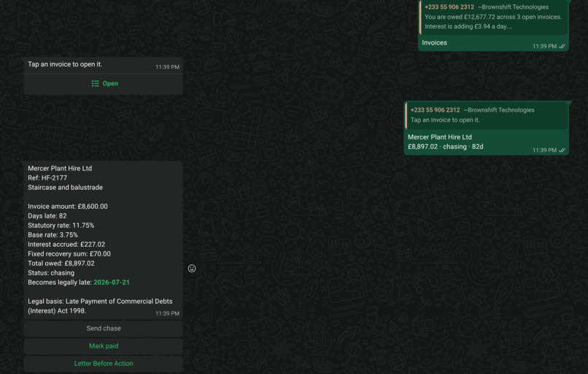
Task: Select the sent 'Invoices' message text
Action: 434,43
